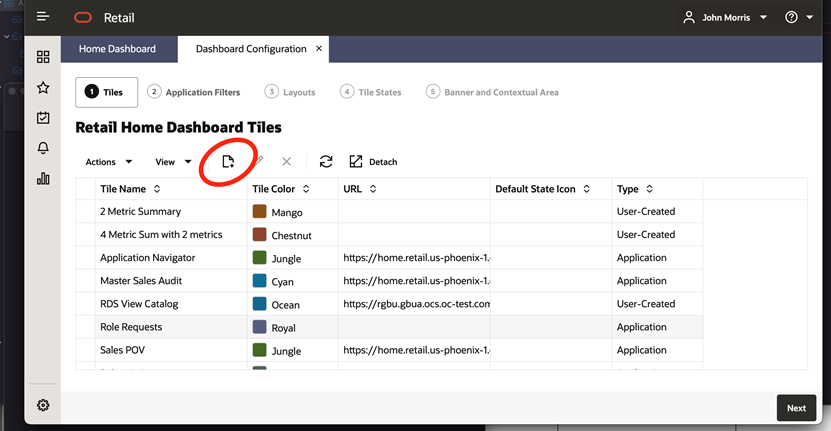This screenshot has height=431, width=831.
Task: Click the Create tile icon in toolbar
Action: coord(228,162)
